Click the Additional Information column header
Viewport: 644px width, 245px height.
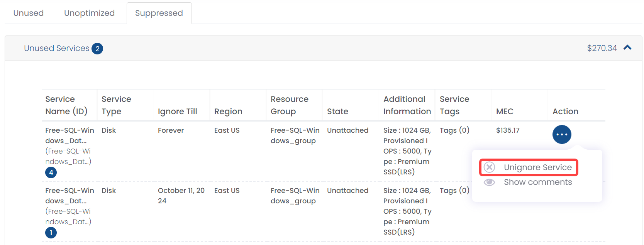(x=407, y=105)
